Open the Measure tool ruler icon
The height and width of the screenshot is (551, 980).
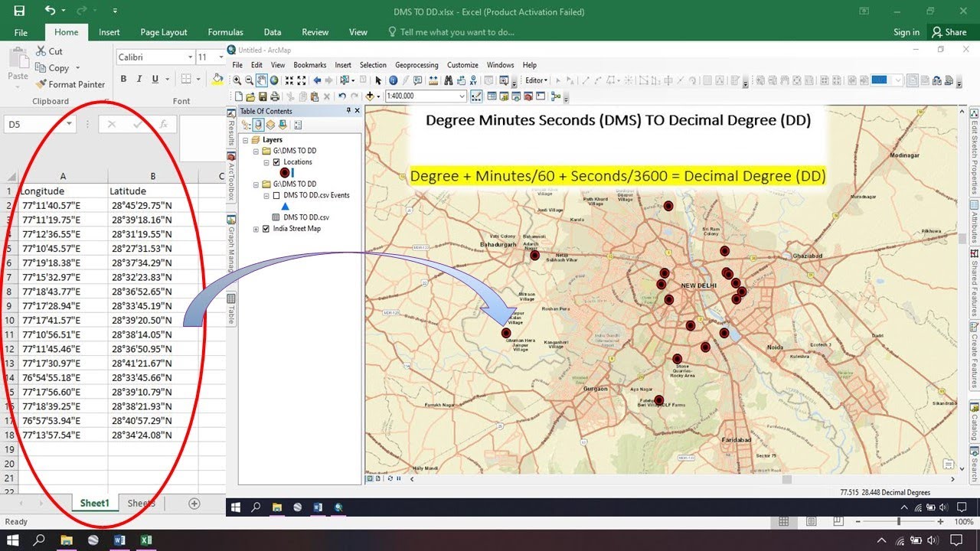click(433, 80)
